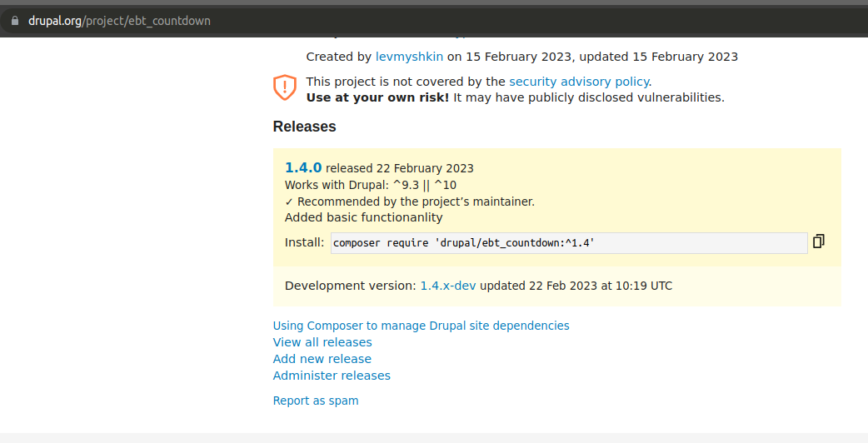Open the 1.4.x-dev development version
Screen dimensions: 868x443
pos(448,286)
